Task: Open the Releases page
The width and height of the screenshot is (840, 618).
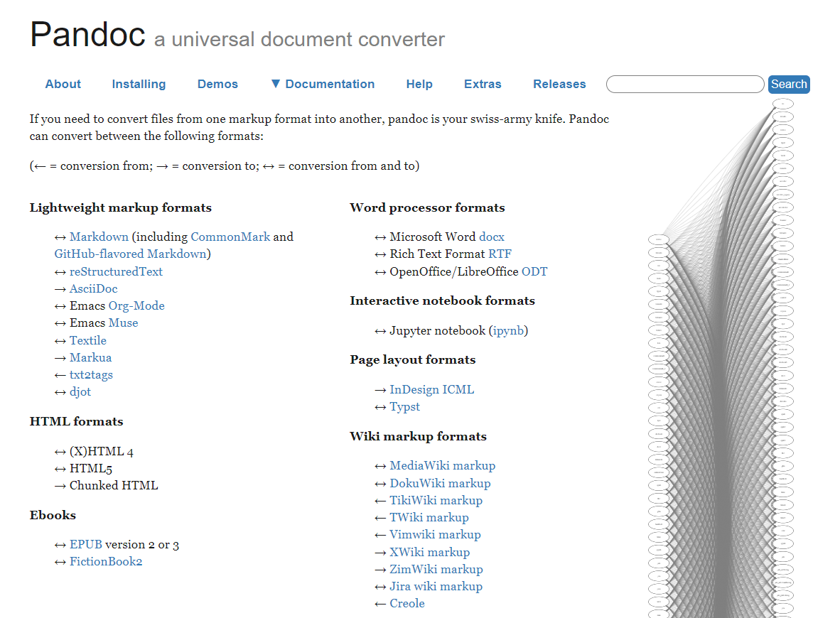Action: [x=559, y=84]
